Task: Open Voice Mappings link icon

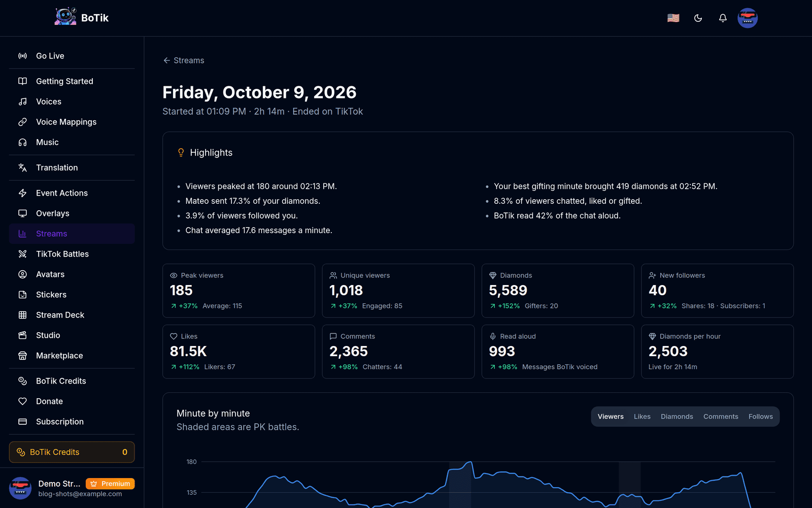Action: pos(22,122)
